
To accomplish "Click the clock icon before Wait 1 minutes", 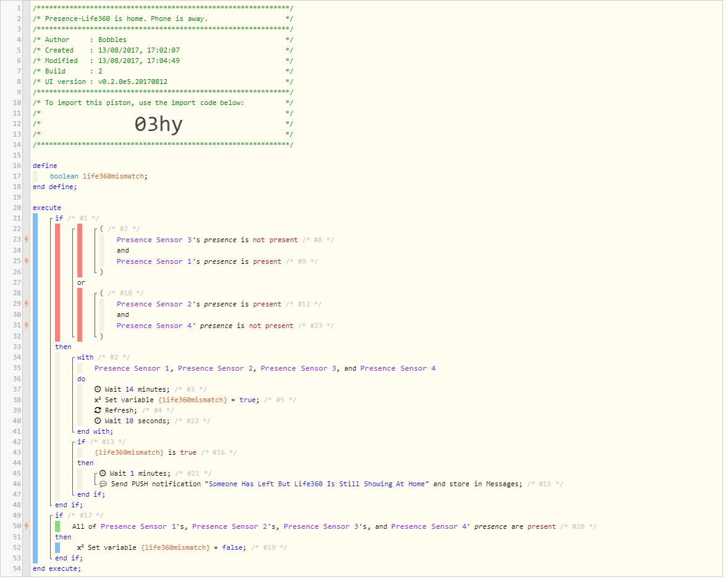I will click(x=103, y=473).
